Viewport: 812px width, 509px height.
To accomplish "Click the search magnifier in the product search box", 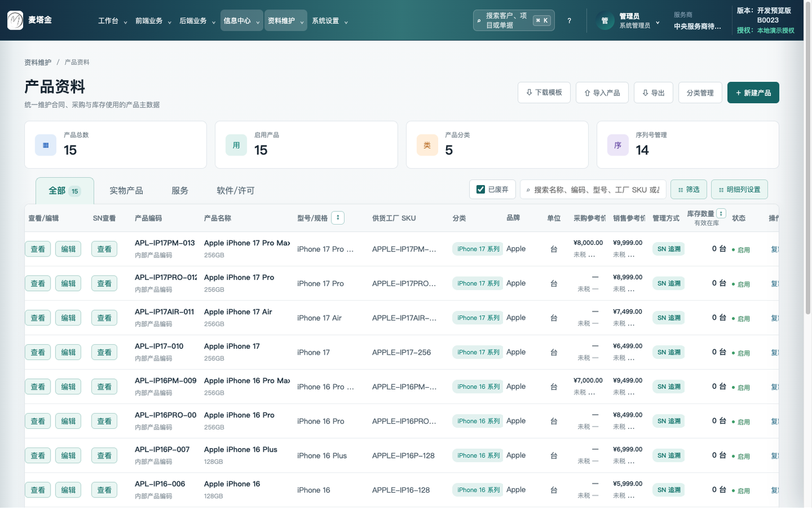I will pyautogui.click(x=528, y=190).
